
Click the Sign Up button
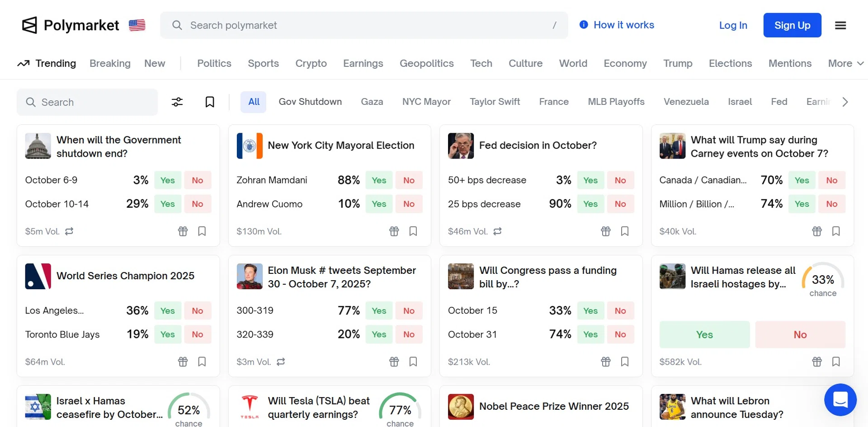(792, 25)
